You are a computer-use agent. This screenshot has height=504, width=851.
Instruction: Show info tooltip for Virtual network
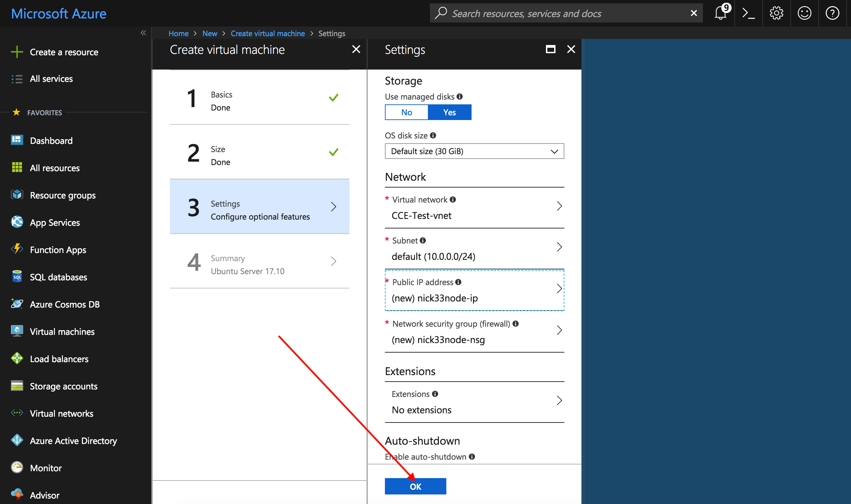point(453,199)
